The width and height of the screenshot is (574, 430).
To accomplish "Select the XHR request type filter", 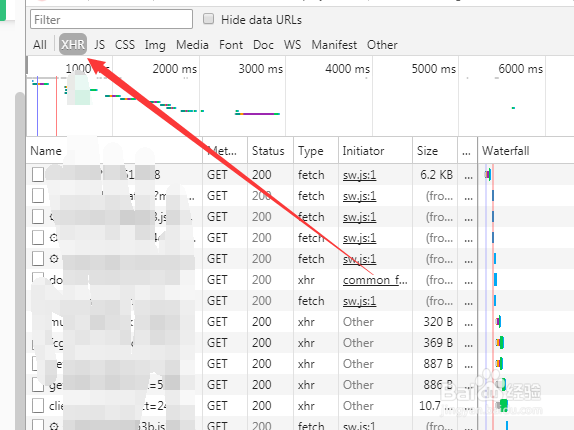I will click(x=73, y=45).
